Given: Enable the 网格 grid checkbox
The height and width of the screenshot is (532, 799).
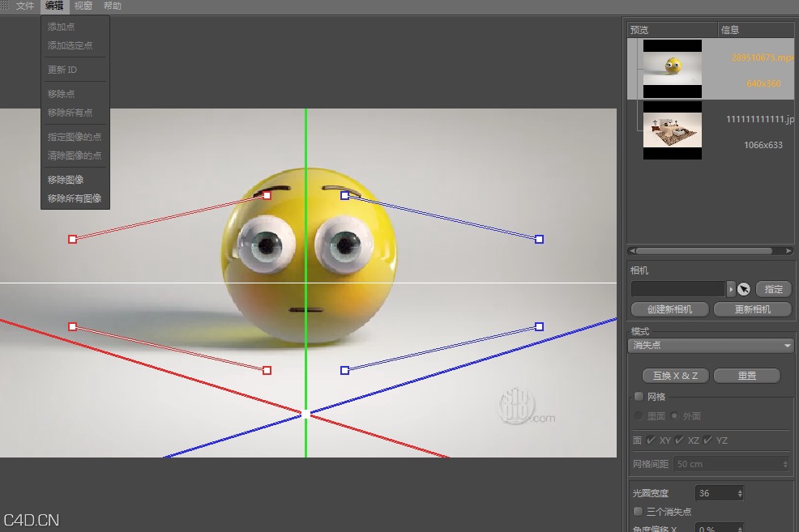Looking at the screenshot, I should (x=638, y=396).
